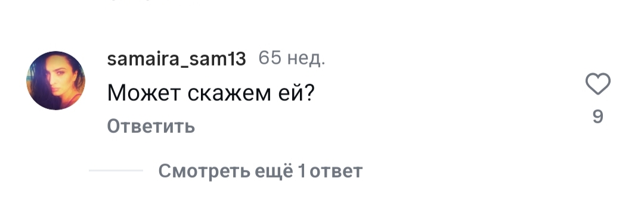Visit the profile of samaira_sam13
Image resolution: width=644 pixels, height=215 pixels.
pos(176,59)
